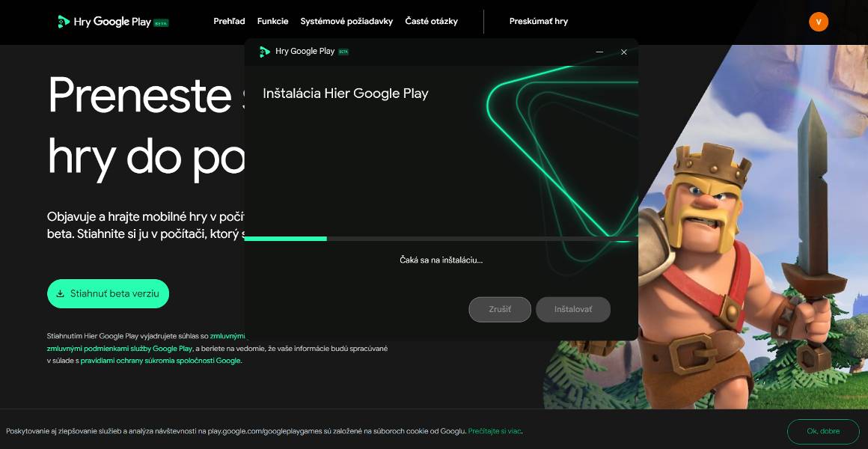Open the Funkcie navigation item
868x449 pixels.
pyautogui.click(x=272, y=21)
